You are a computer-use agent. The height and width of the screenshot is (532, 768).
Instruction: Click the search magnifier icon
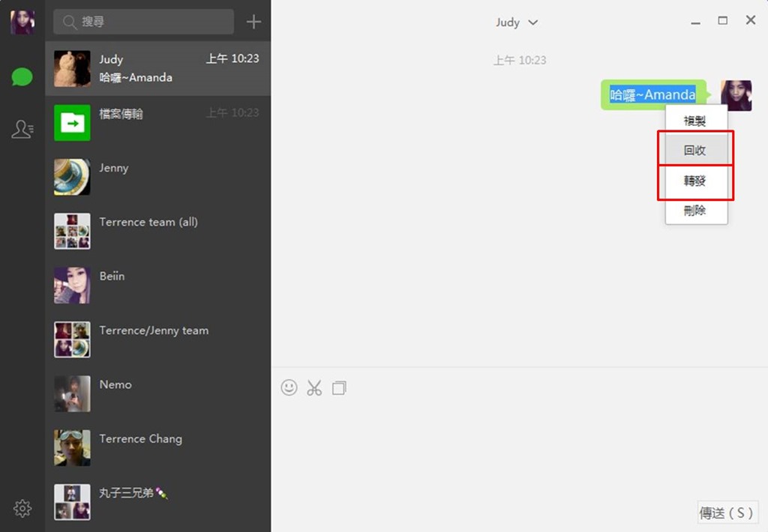69,22
